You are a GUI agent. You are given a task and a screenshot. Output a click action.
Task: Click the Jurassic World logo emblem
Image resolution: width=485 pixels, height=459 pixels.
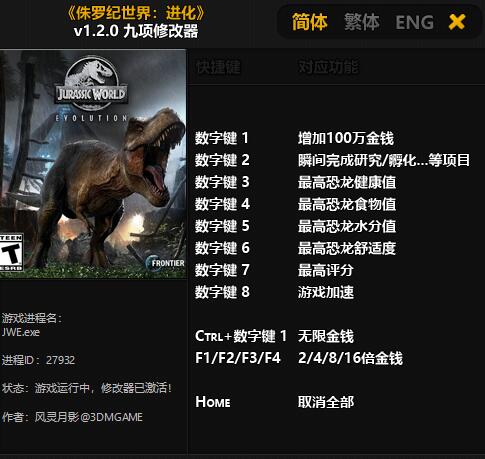(x=91, y=83)
